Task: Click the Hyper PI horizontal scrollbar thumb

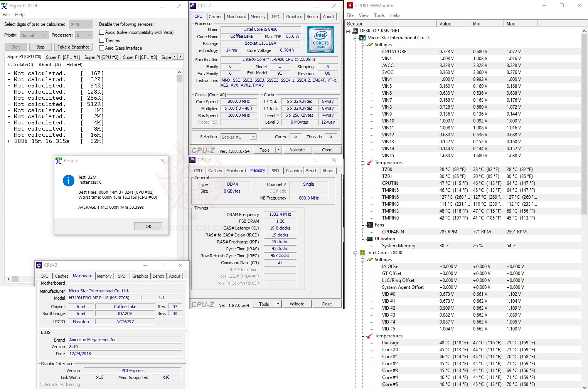Action: coord(15,279)
